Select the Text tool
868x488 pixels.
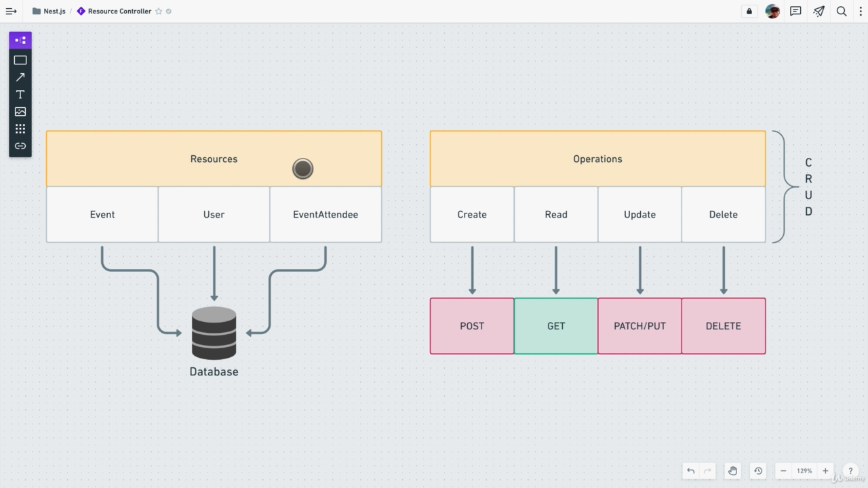tap(20, 94)
